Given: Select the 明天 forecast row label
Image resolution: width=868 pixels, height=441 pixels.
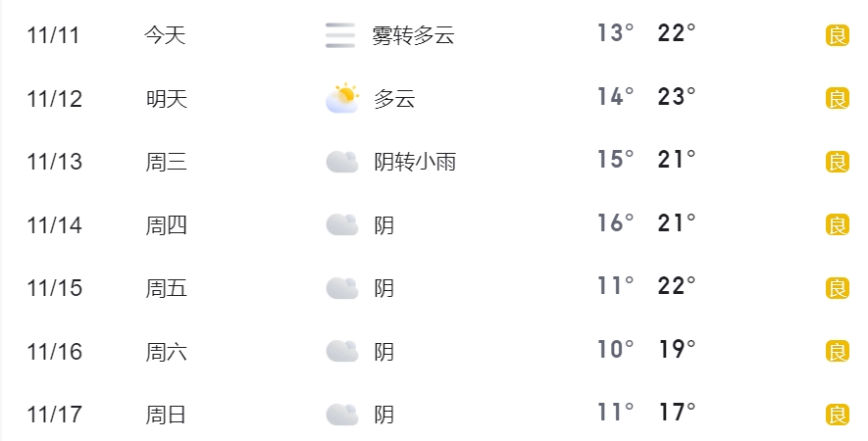Looking at the screenshot, I should tap(167, 99).
